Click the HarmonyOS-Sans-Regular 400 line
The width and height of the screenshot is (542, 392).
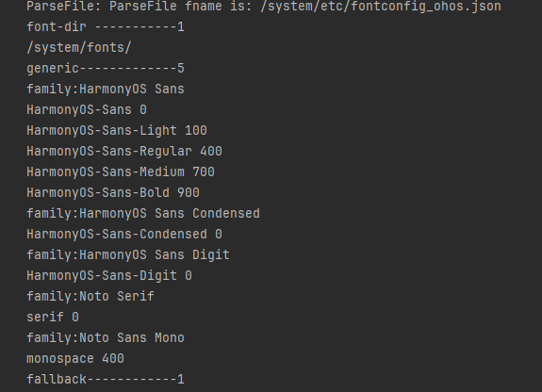(124, 152)
